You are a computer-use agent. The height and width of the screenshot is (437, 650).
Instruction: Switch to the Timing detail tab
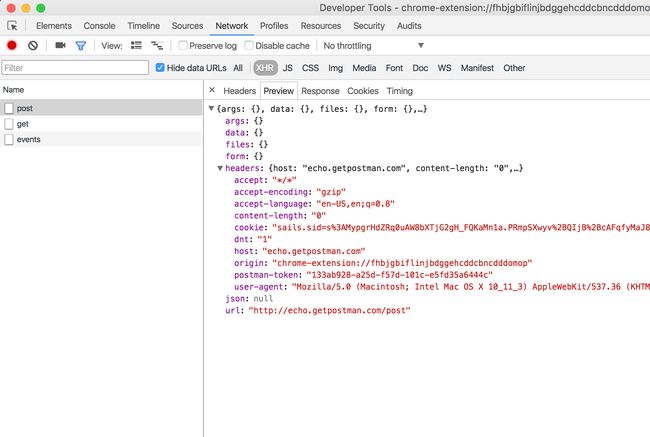(400, 91)
